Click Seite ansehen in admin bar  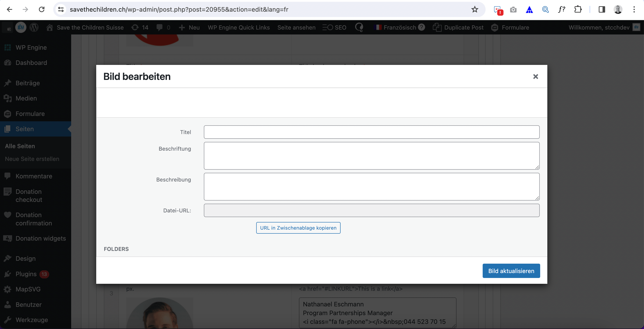coord(296,28)
